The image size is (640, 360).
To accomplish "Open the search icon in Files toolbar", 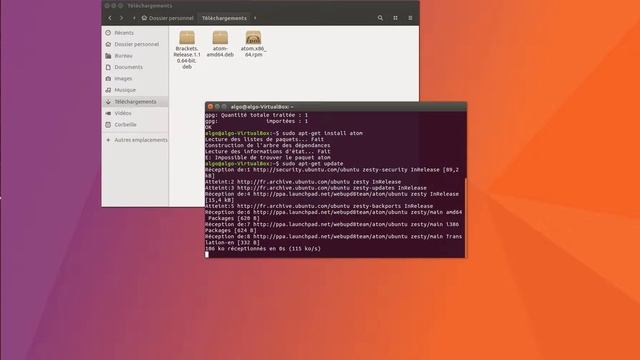I will [380, 18].
